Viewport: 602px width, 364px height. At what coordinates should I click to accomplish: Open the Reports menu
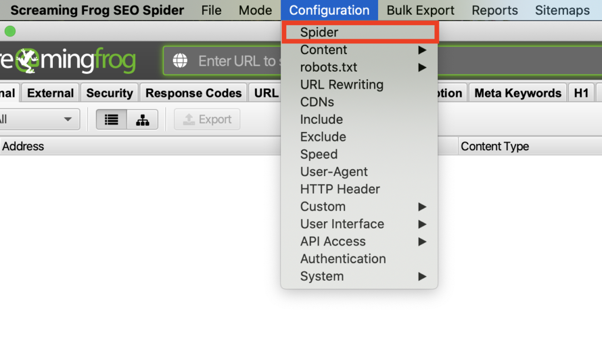click(x=494, y=11)
